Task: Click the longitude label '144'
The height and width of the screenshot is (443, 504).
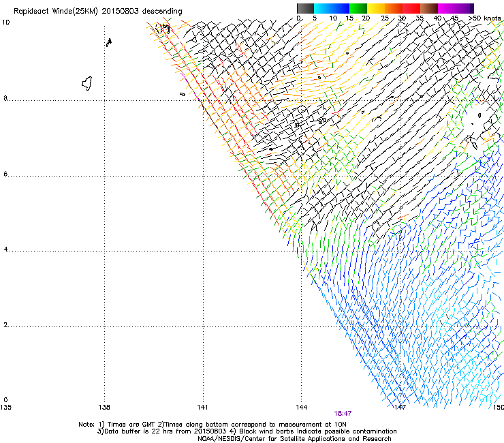Action: tap(302, 408)
